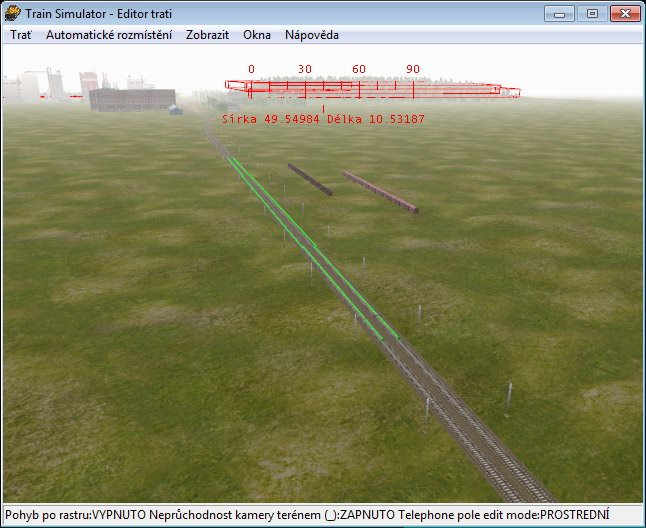Click the small blue shed near the track
The height and width of the screenshot is (528, 646).
[x=176, y=110]
